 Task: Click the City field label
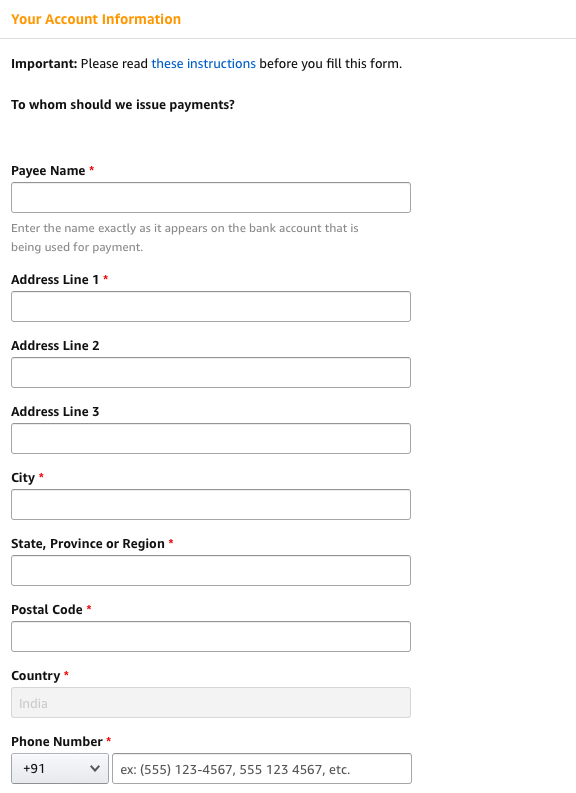[23, 478]
